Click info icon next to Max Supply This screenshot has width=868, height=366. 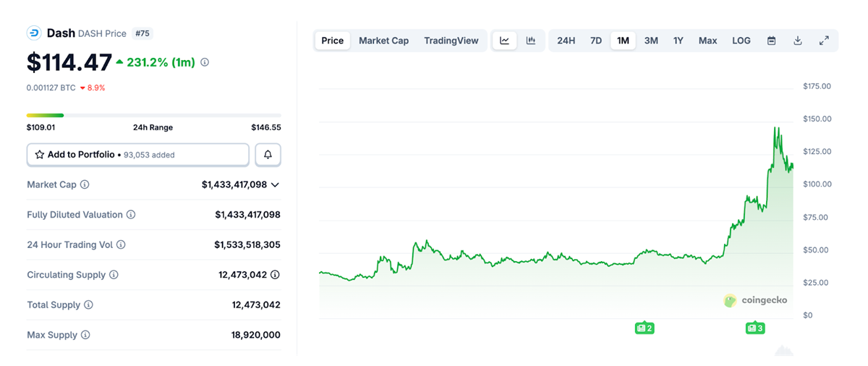(85, 335)
